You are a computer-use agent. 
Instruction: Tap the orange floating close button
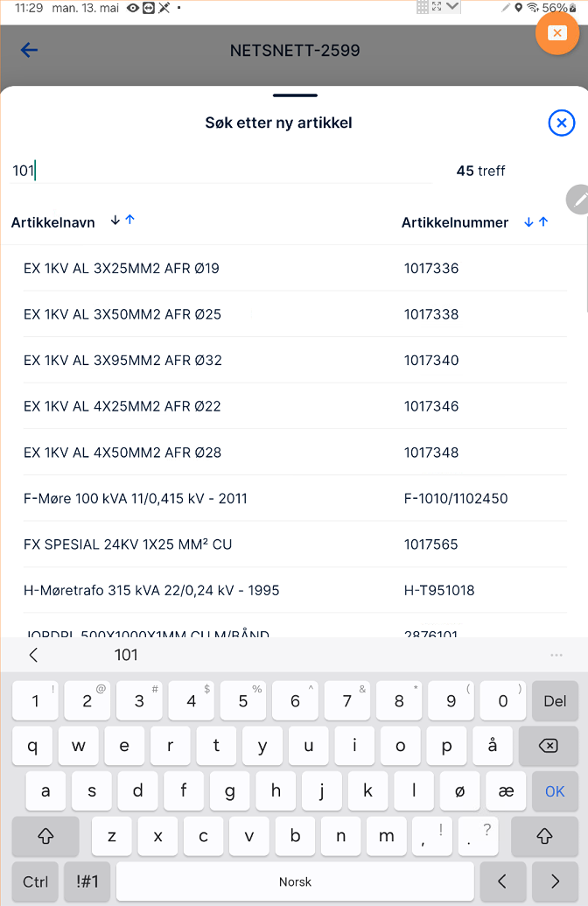pos(556,33)
